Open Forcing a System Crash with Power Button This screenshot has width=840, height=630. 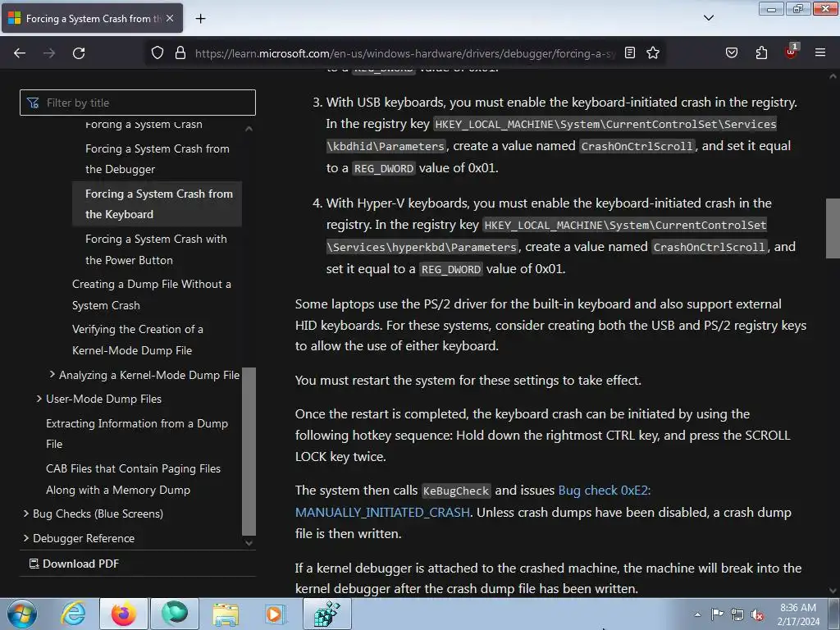point(156,249)
